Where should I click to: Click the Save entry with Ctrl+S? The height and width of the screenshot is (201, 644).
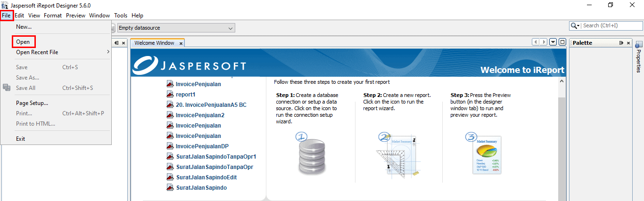(x=56, y=67)
